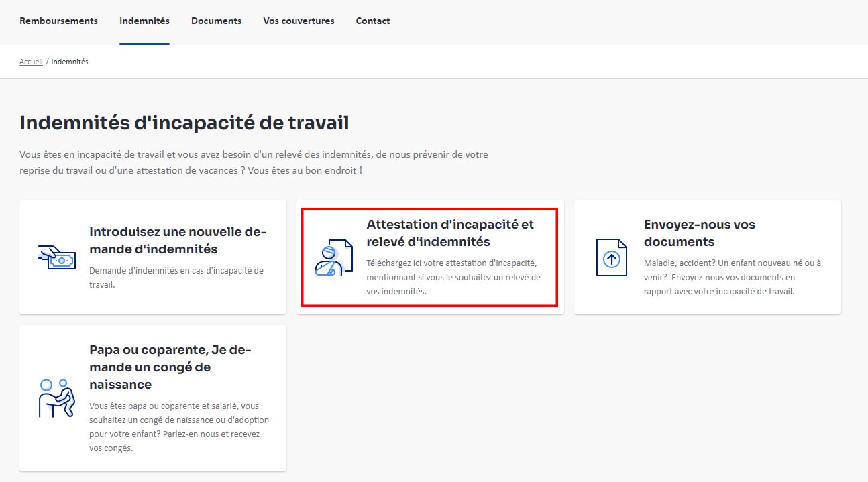
Task: Go to the Documents section
Action: [216, 21]
